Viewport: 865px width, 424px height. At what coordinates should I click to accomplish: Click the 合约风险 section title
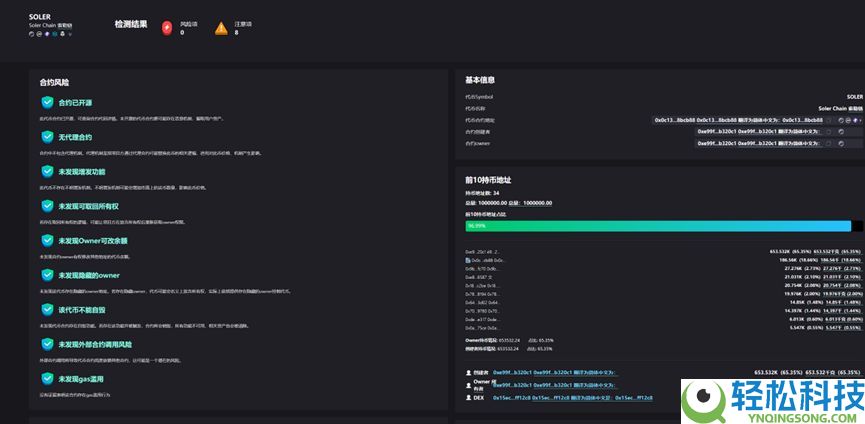tap(54, 82)
